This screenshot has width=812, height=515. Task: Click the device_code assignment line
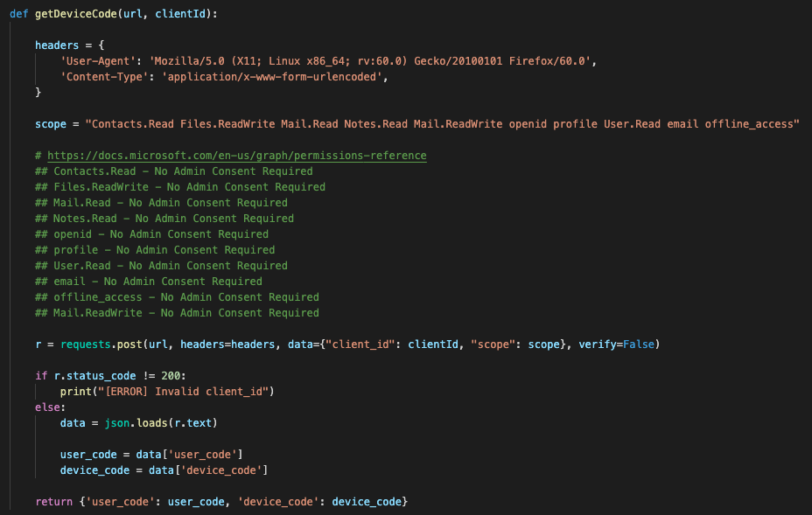[x=164, y=470]
